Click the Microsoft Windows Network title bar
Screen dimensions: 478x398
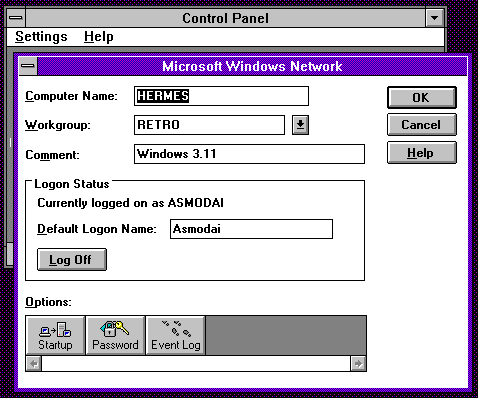[x=252, y=66]
